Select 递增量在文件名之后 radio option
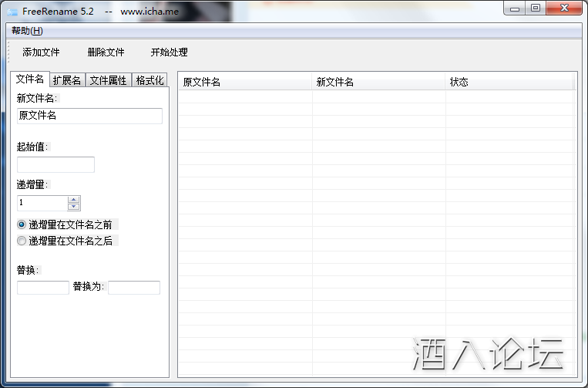This screenshot has width=588, height=388. 22,241
